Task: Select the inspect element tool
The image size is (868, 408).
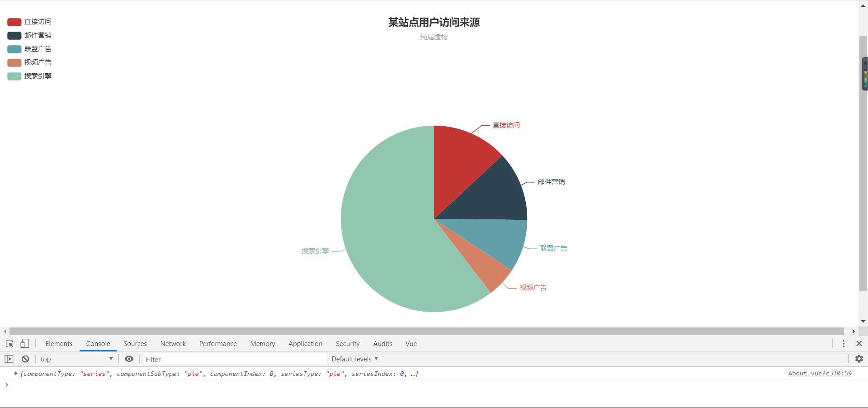Action: (9, 344)
